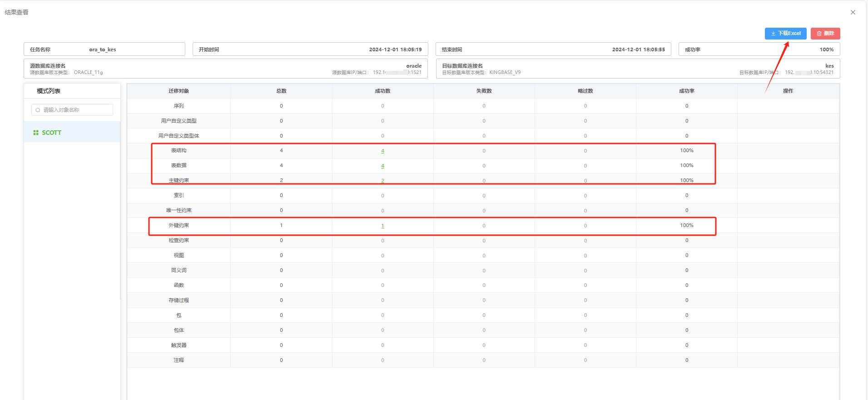Screen dimensions: 868x400
Task: Click the 包 row label
Action: (179, 315)
